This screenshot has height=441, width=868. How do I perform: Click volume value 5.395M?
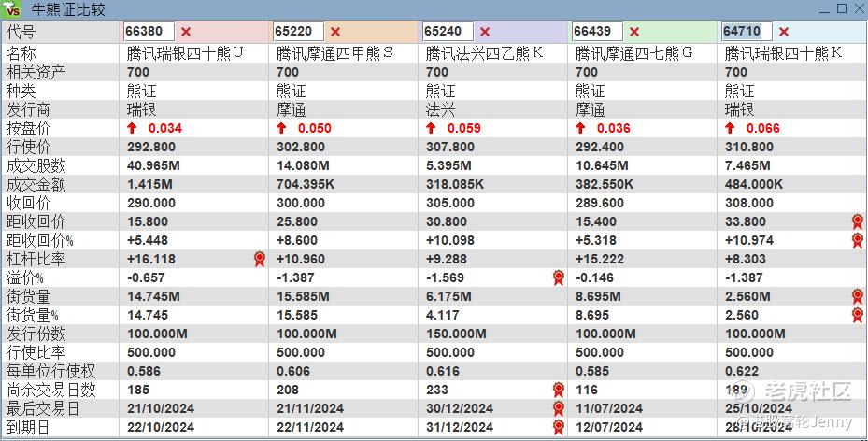448,166
